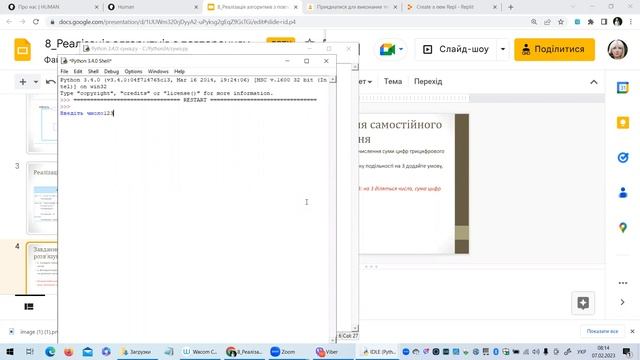The image size is (640, 360).
Task: Click the Поділитися share button
Action: (554, 49)
